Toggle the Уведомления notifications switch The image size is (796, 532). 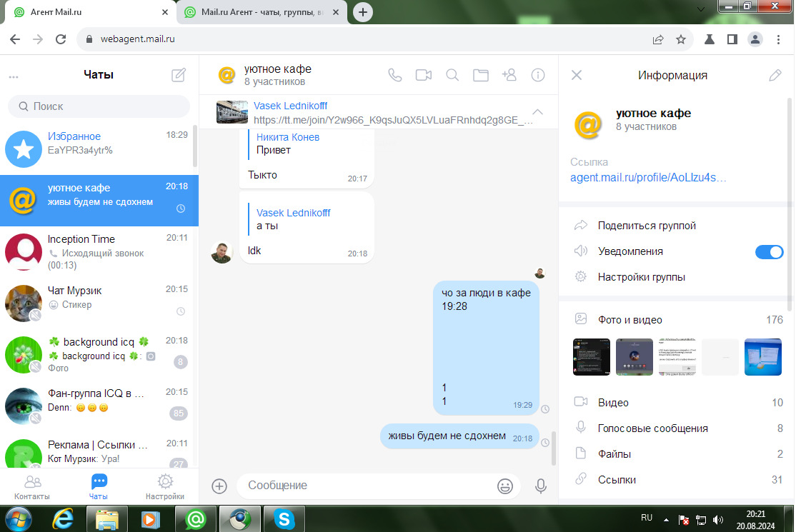(x=770, y=251)
